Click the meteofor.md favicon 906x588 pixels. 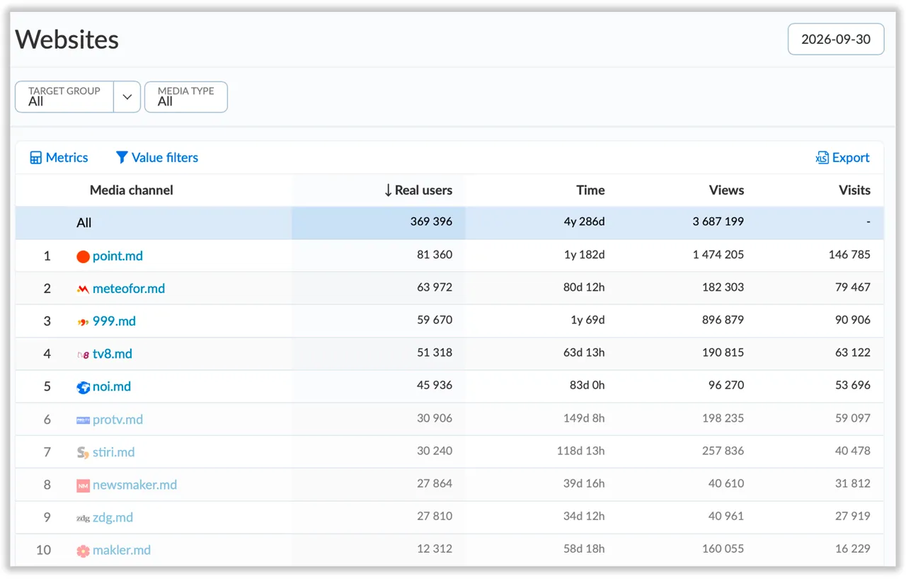(x=83, y=289)
